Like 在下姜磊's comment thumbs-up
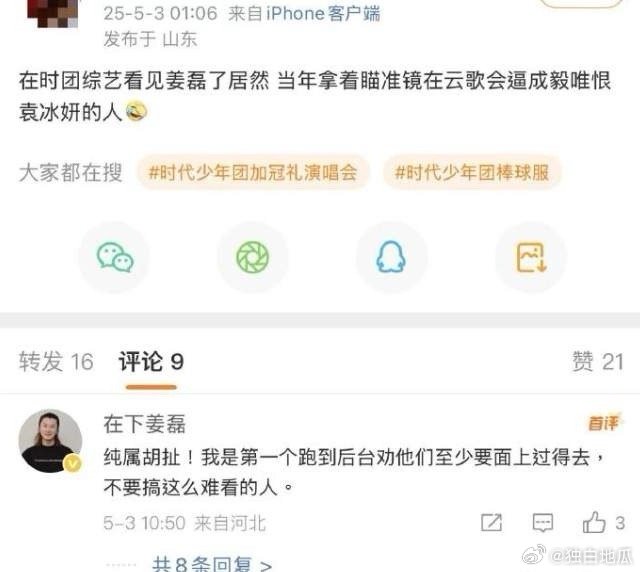 (x=593, y=522)
